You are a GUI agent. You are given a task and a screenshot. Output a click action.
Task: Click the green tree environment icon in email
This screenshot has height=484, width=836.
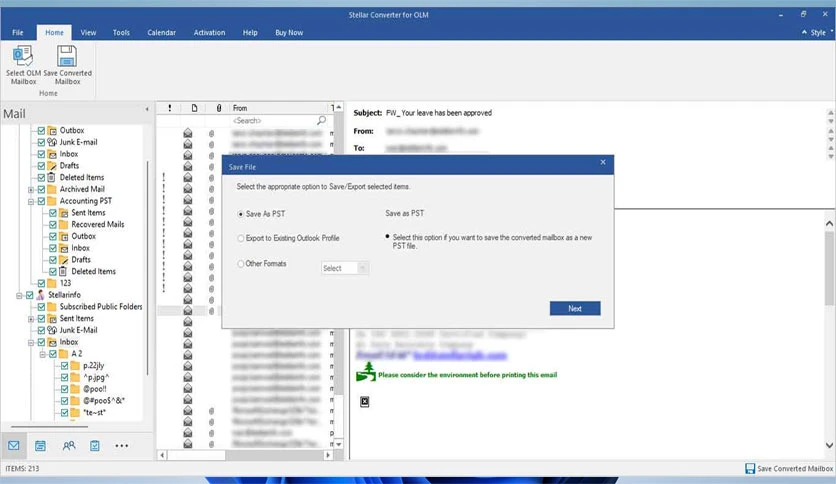click(x=366, y=372)
